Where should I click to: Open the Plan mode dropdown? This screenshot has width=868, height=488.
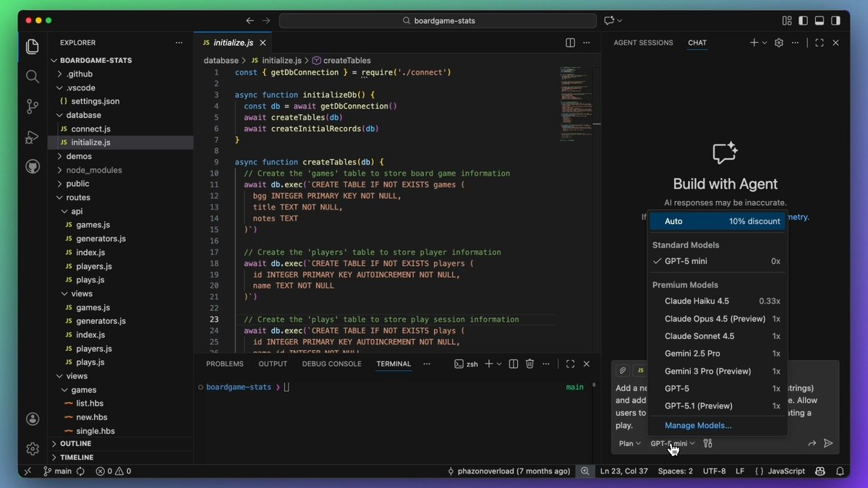629,443
